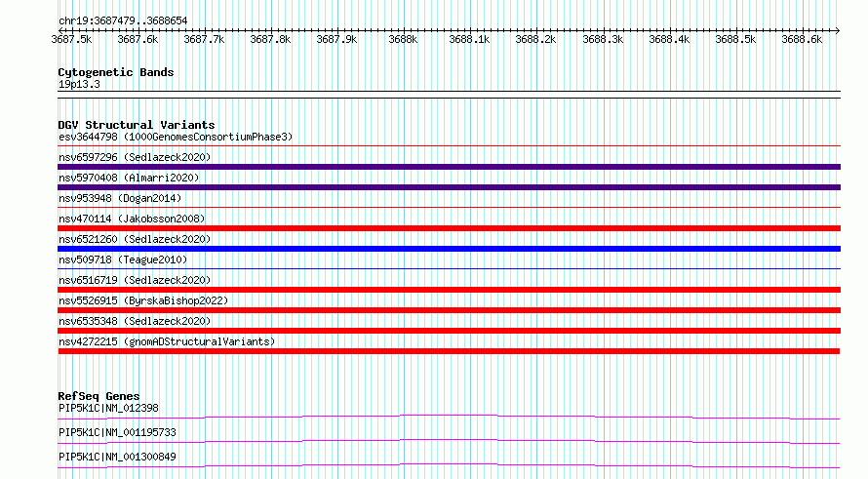Click the purple bar under nsv6597296
Image resolution: width=868 pixels, height=479 pixels.
(x=449, y=167)
